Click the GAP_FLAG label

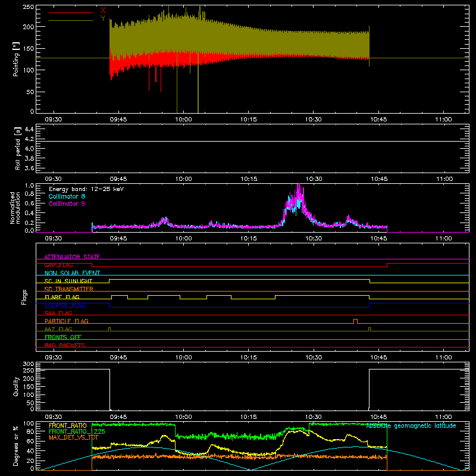(x=58, y=265)
